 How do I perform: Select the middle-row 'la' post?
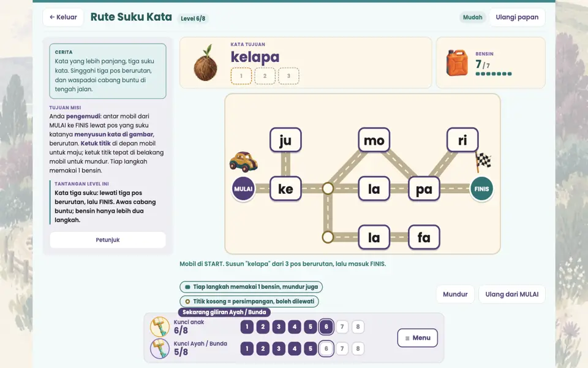click(x=374, y=188)
